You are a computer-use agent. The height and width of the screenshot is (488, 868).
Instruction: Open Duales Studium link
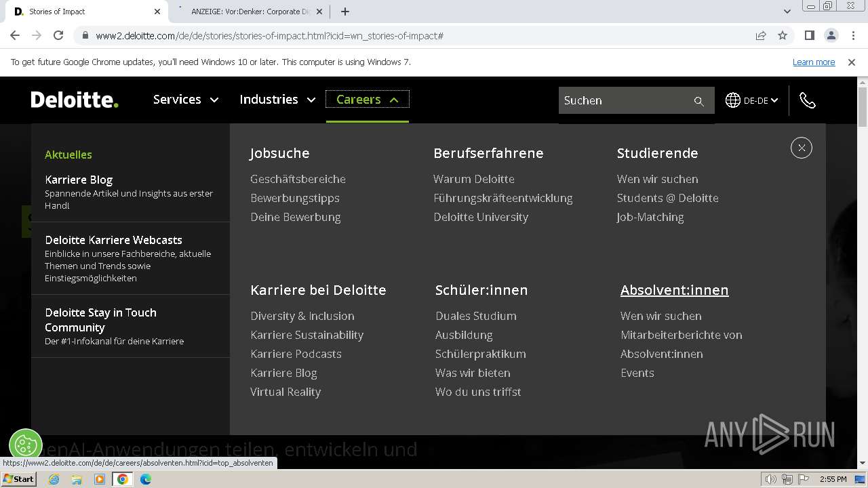(x=476, y=316)
